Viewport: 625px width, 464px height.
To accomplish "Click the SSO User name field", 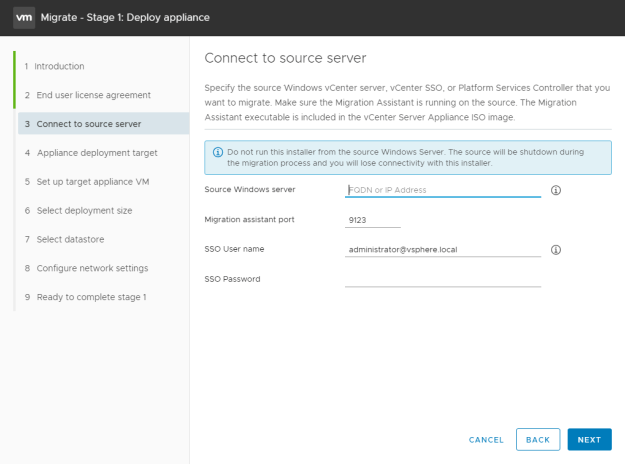I will click(443, 250).
